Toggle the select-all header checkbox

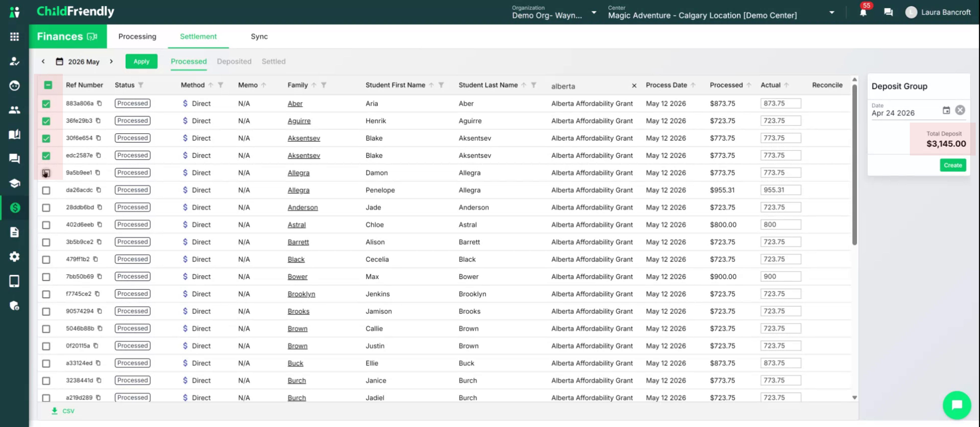click(x=48, y=85)
